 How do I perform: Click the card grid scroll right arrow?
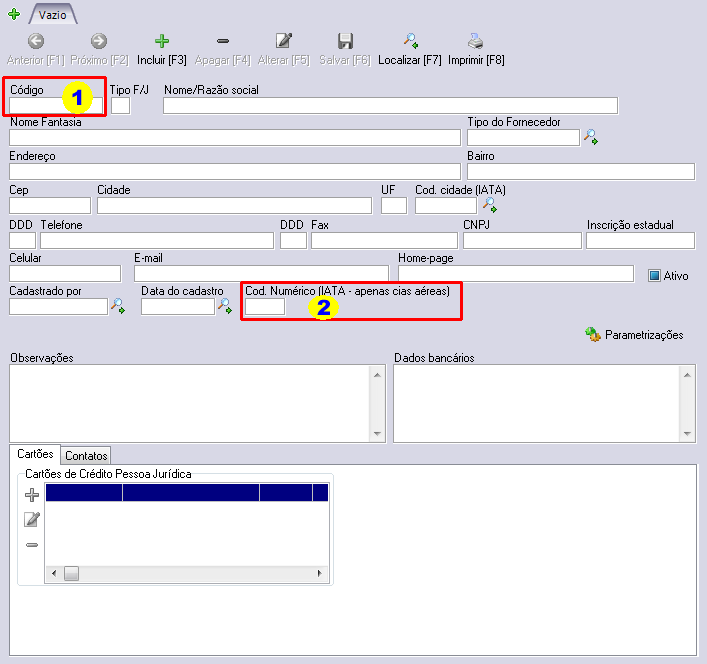click(320, 573)
